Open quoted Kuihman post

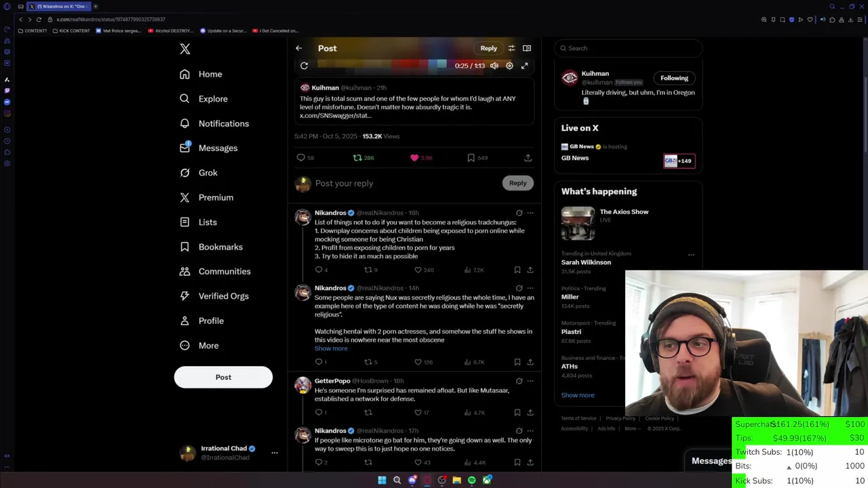414,102
